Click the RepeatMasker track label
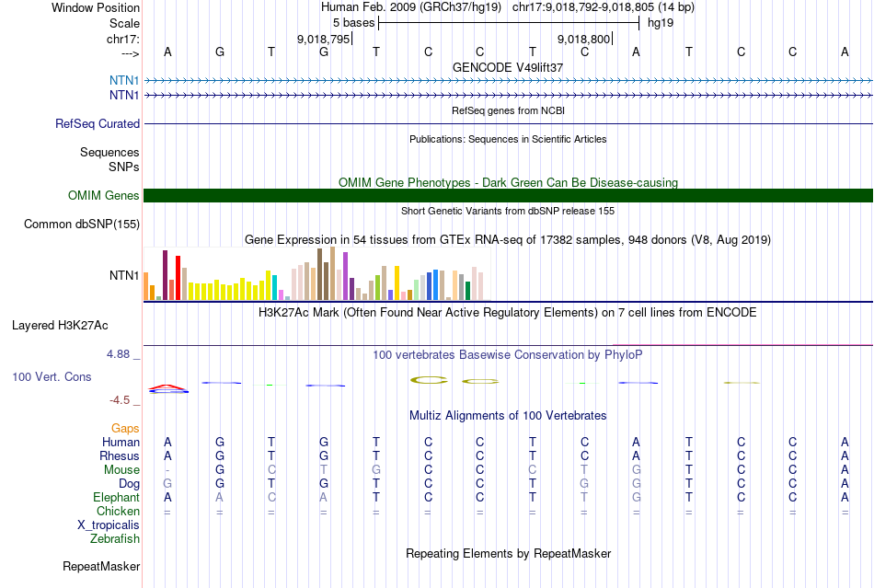The image size is (874, 588). [x=101, y=566]
